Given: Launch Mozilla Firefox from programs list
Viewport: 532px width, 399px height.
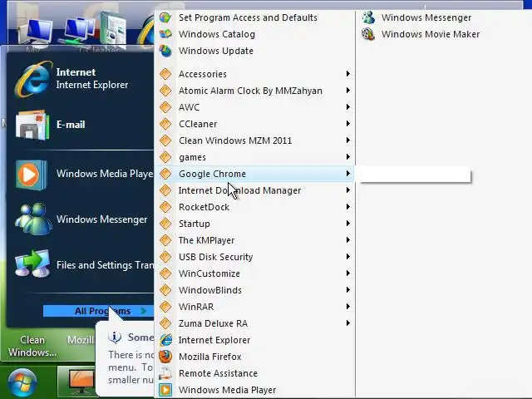Looking at the screenshot, I should [x=254, y=357].
